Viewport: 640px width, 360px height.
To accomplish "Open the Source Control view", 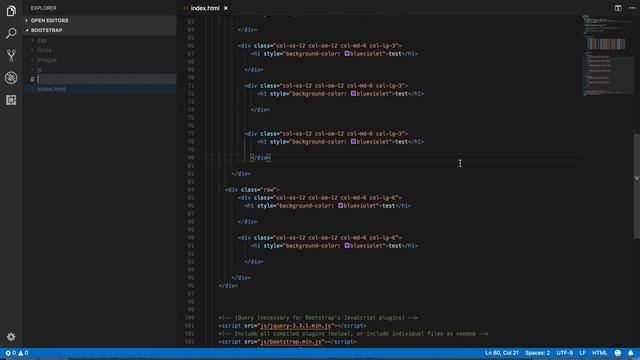I will pyautogui.click(x=11, y=55).
